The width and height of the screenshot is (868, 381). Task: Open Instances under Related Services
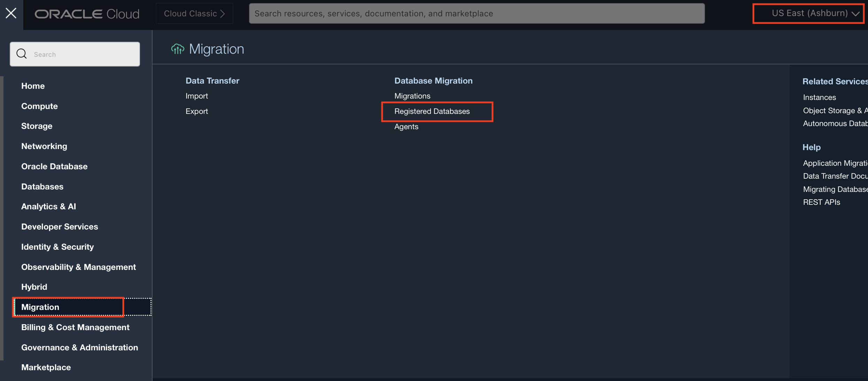coord(819,97)
